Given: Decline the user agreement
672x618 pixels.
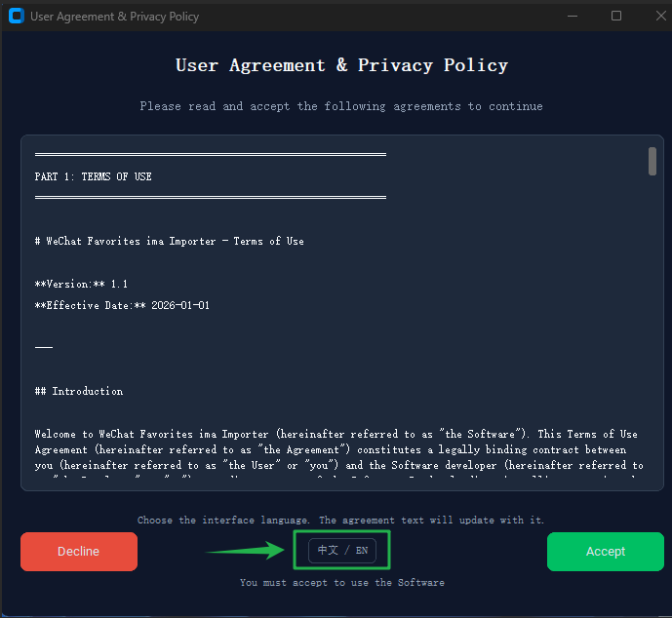Looking at the screenshot, I should [x=79, y=551].
